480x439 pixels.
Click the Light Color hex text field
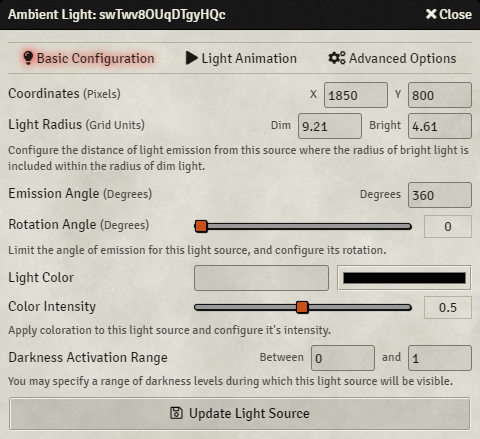(x=261, y=278)
